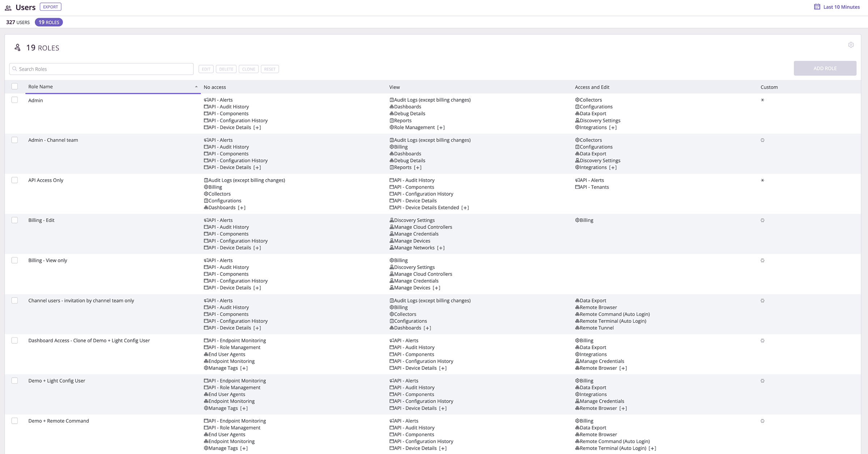Click the ADD ROLE button
The height and width of the screenshot is (454, 868).
coord(825,68)
